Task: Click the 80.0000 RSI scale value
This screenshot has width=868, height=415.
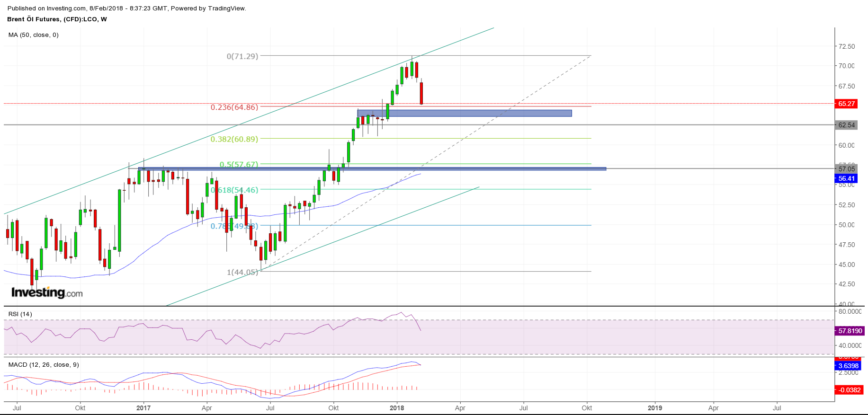Action: click(850, 311)
